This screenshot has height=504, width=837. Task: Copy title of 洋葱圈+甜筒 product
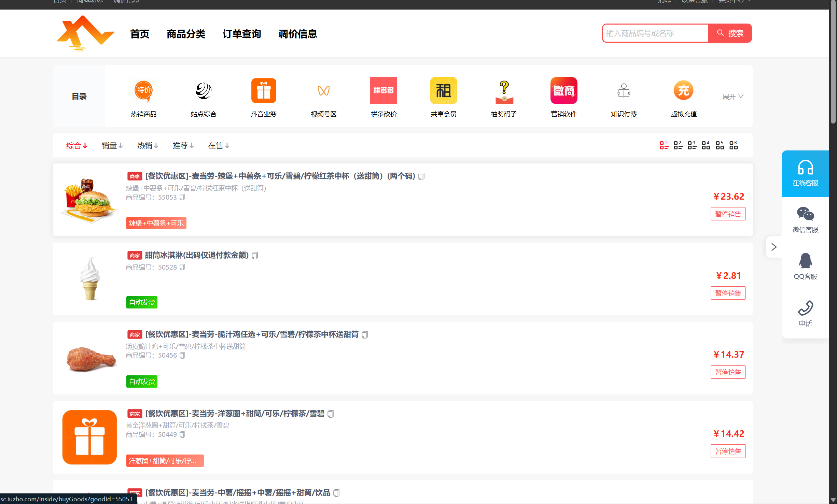[331, 414]
